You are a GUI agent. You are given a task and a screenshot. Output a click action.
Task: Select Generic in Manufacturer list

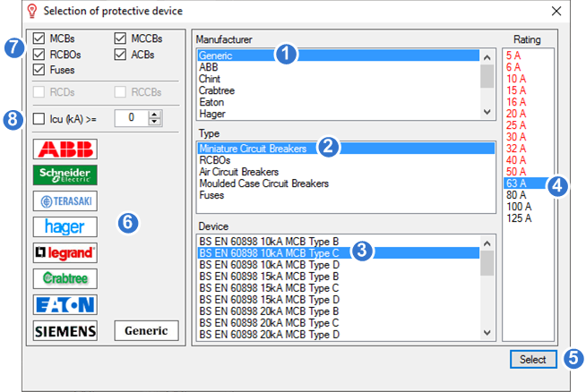[339, 55]
